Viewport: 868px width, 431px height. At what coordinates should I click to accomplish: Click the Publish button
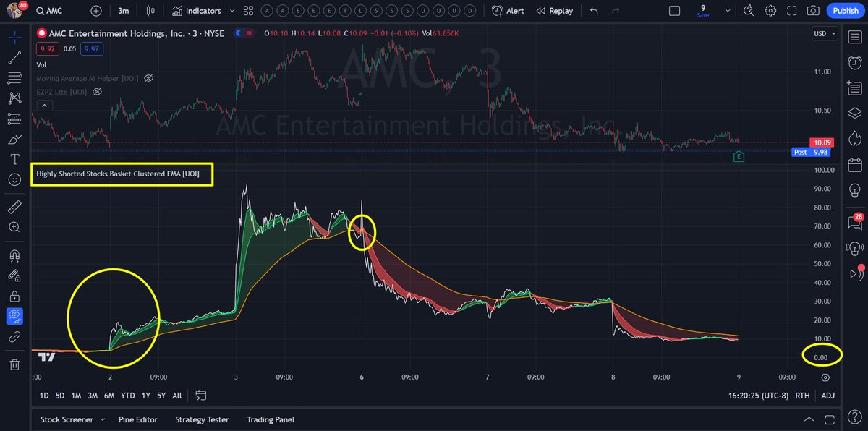(845, 11)
